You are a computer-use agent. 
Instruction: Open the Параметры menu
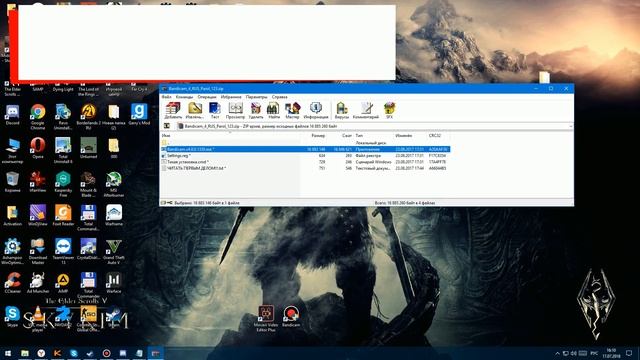(256, 97)
